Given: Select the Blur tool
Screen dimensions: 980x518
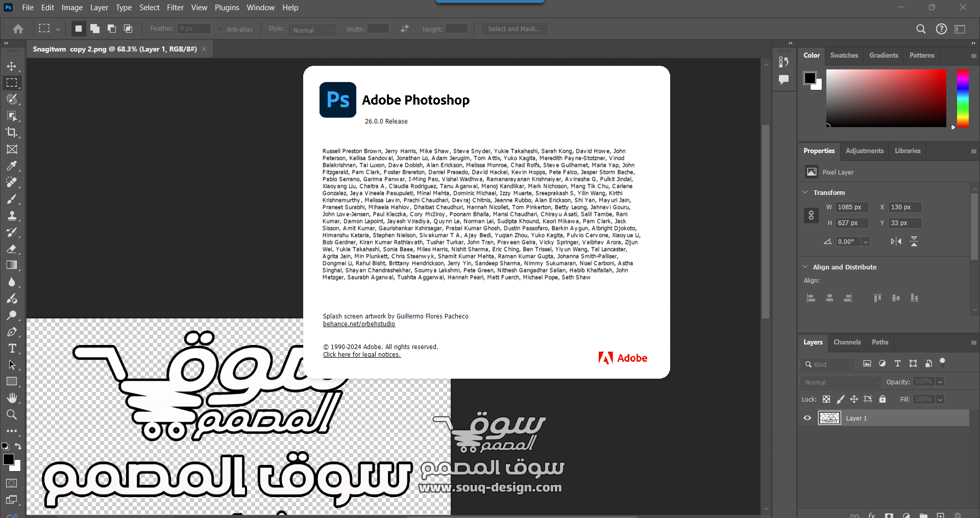Looking at the screenshot, I should pyautogui.click(x=12, y=282).
